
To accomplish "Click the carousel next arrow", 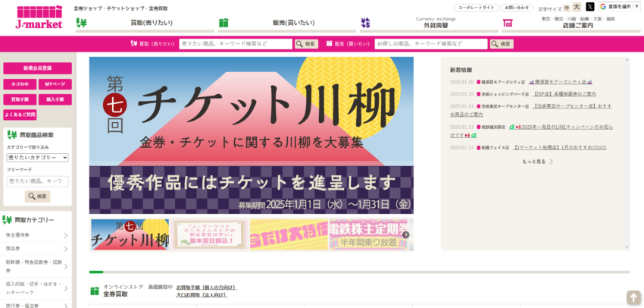I will 406,235.
